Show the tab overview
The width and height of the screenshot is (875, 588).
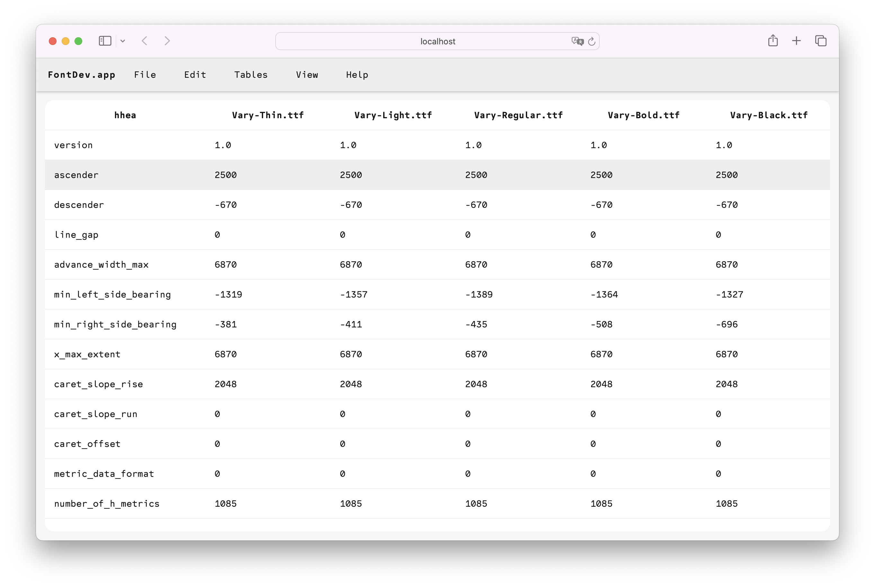point(820,40)
